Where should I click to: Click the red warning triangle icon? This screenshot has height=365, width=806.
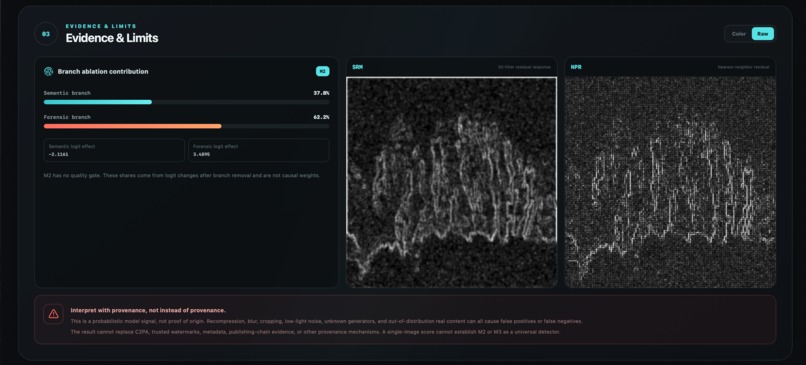tap(53, 314)
